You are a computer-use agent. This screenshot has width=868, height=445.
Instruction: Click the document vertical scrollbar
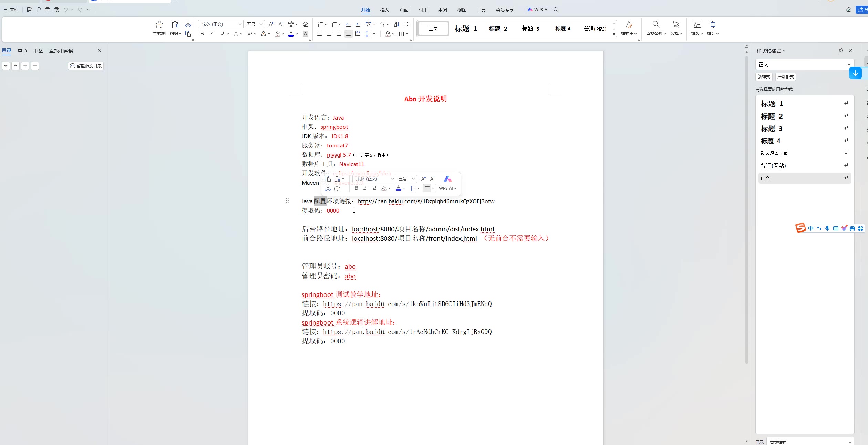pos(747,209)
